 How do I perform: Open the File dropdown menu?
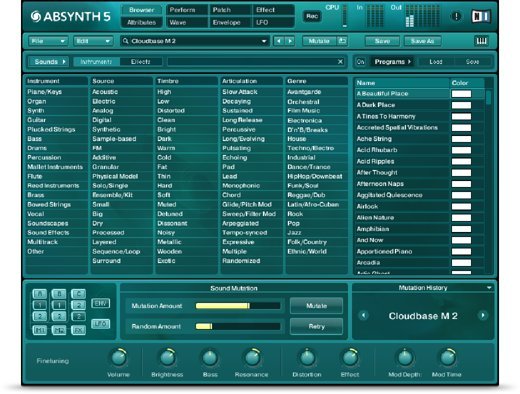click(x=48, y=41)
